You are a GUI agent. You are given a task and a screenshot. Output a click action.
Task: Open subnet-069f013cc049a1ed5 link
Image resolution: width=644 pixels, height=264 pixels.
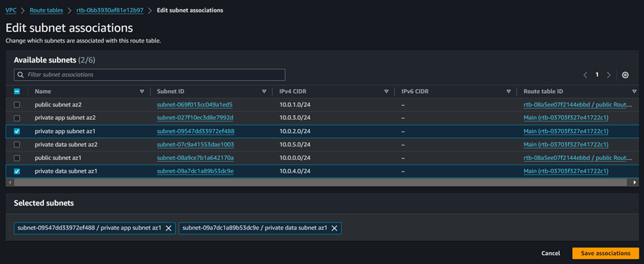click(195, 105)
